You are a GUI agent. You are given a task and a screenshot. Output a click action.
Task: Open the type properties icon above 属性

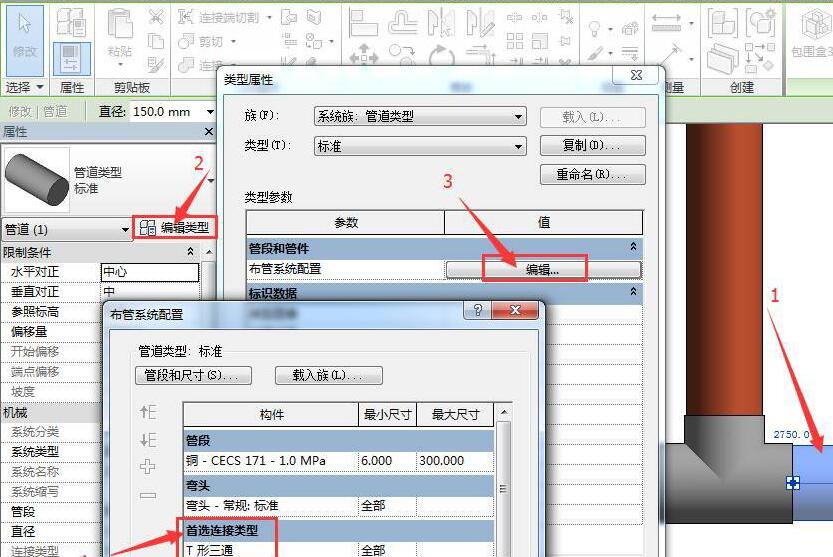pyautogui.click(x=72, y=21)
